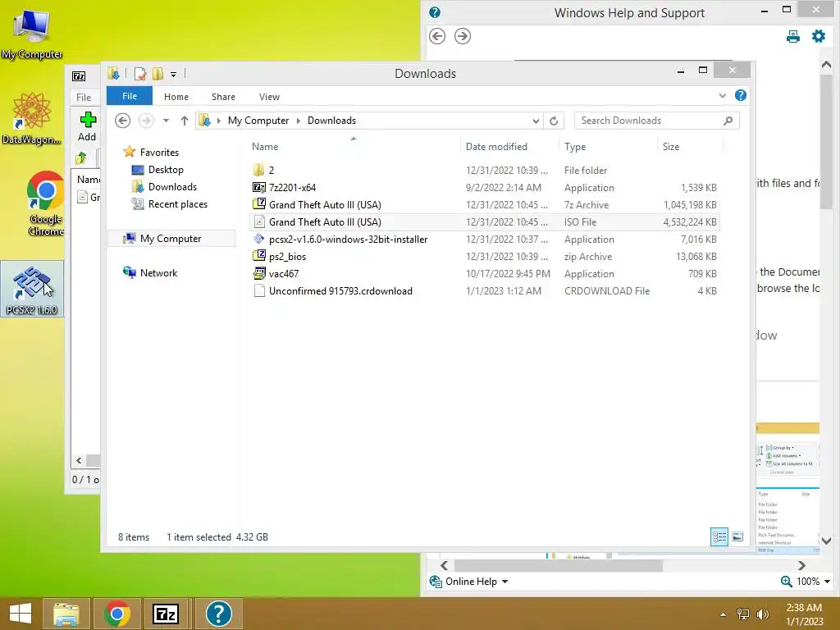Go back in the Downloads Explorer window
Viewport: 840px width, 630px height.
coord(123,121)
